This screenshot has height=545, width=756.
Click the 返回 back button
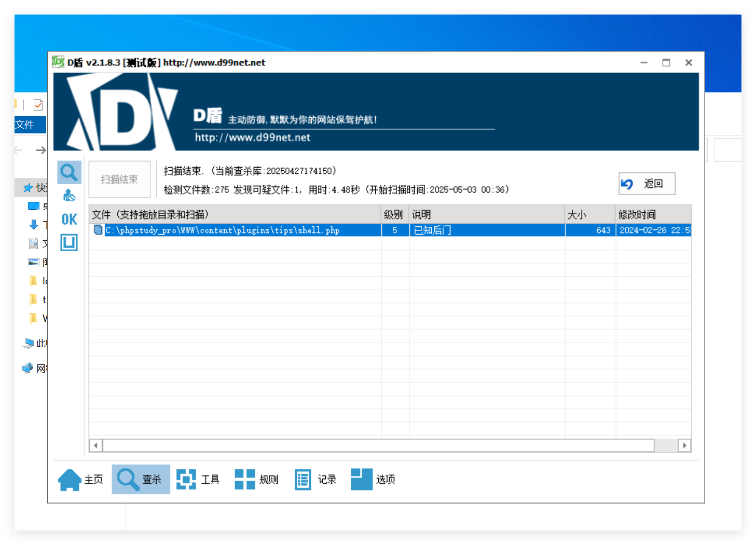(647, 184)
